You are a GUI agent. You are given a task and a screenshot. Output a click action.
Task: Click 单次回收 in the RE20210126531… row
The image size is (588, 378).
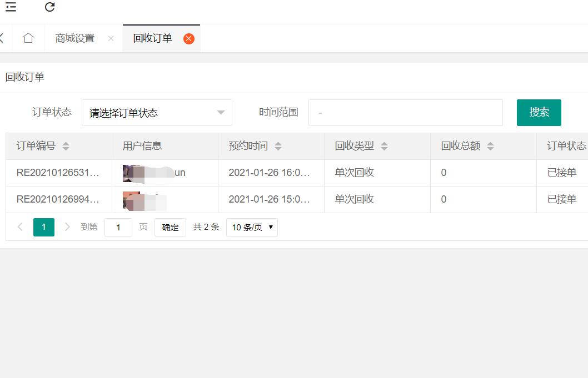point(355,172)
